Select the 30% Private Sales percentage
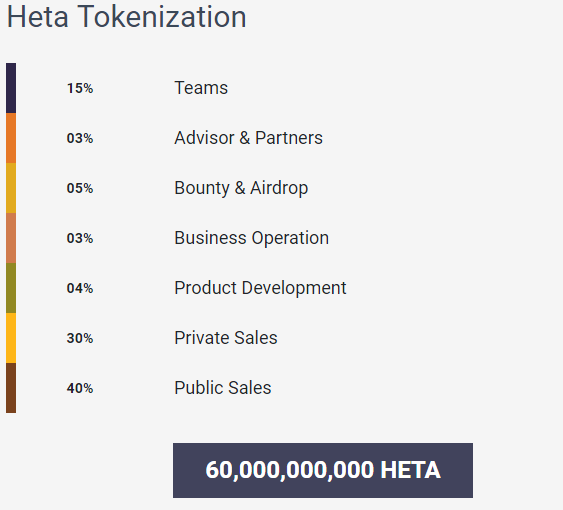 [80, 338]
